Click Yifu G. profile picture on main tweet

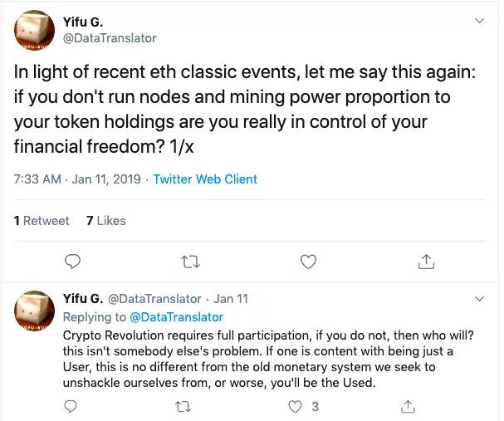(x=35, y=32)
